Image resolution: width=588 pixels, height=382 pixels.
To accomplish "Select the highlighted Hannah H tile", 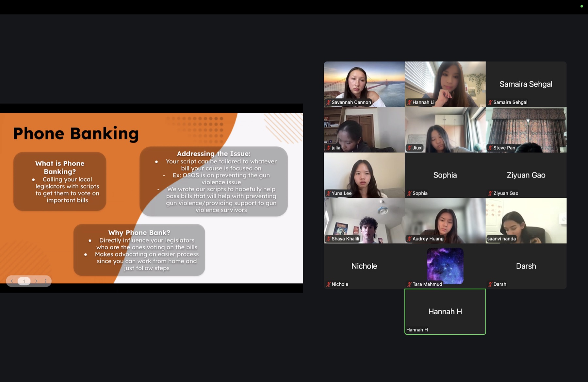I will 445,312.
